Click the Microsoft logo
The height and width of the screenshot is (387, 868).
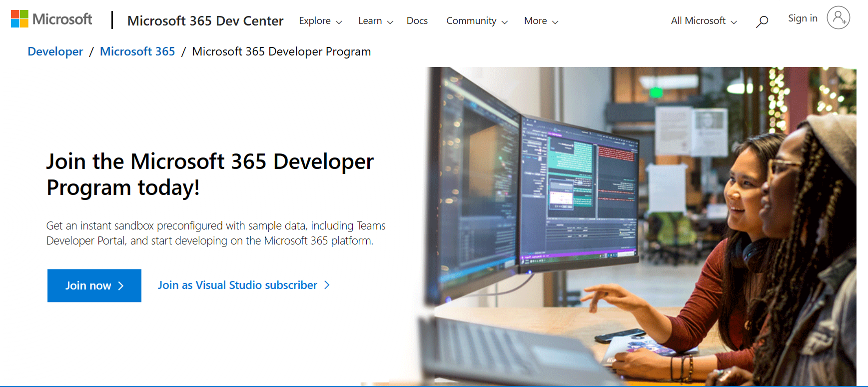tap(51, 19)
